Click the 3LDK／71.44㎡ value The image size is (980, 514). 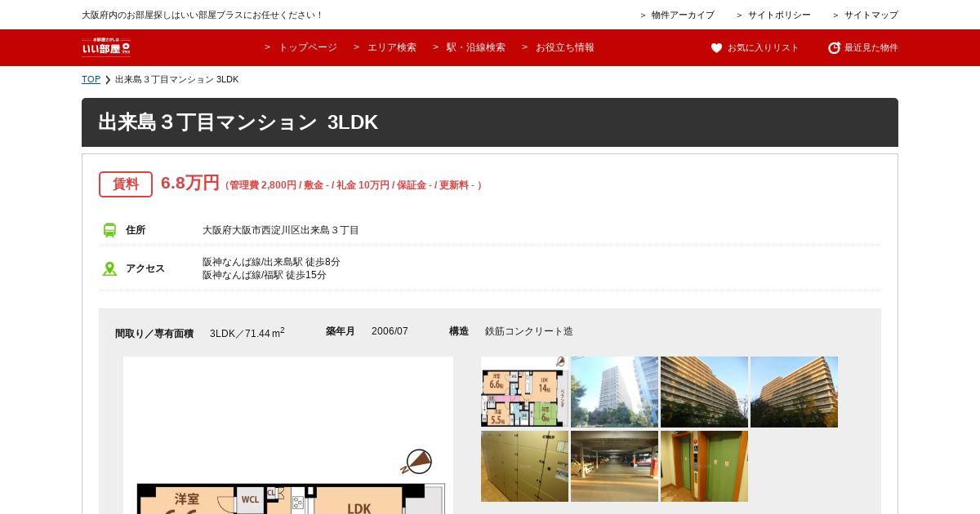point(247,333)
